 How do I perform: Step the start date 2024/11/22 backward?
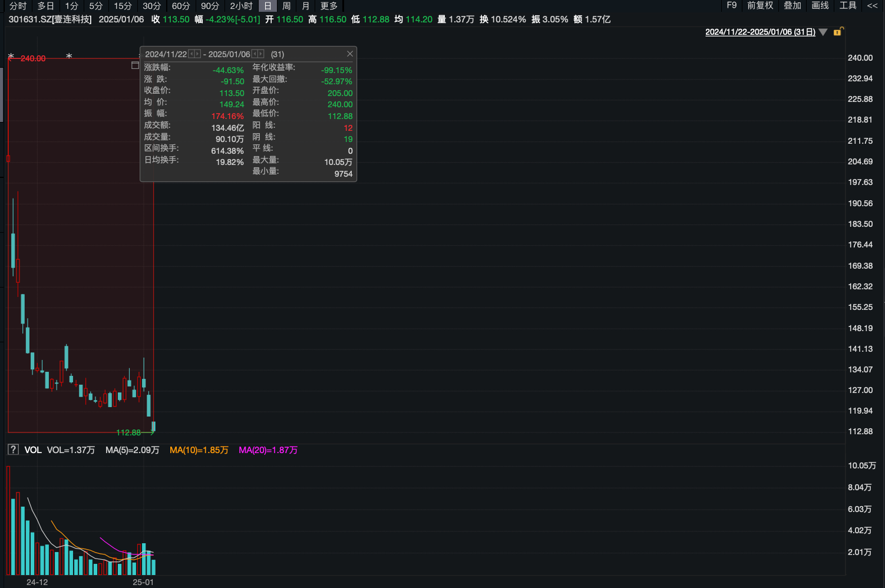(191, 54)
